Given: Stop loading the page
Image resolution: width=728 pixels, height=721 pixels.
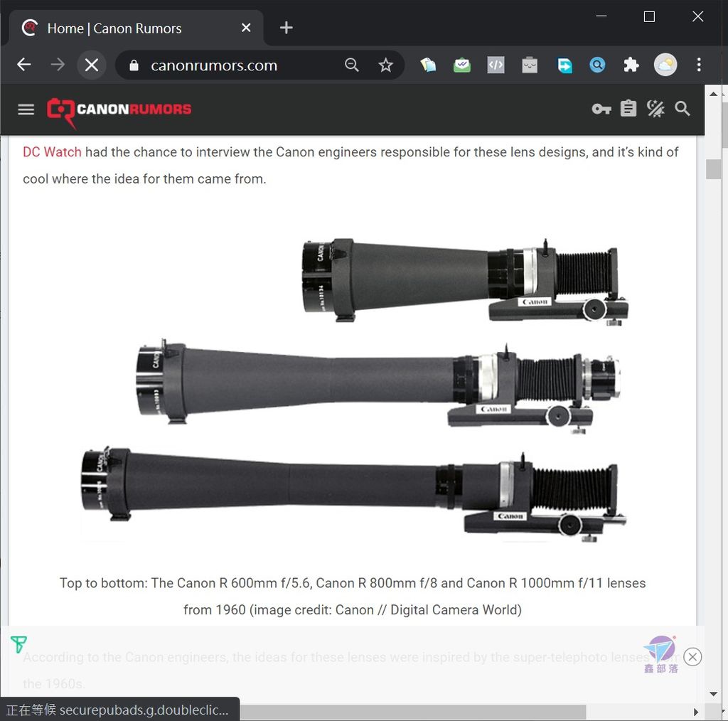Looking at the screenshot, I should (92, 65).
